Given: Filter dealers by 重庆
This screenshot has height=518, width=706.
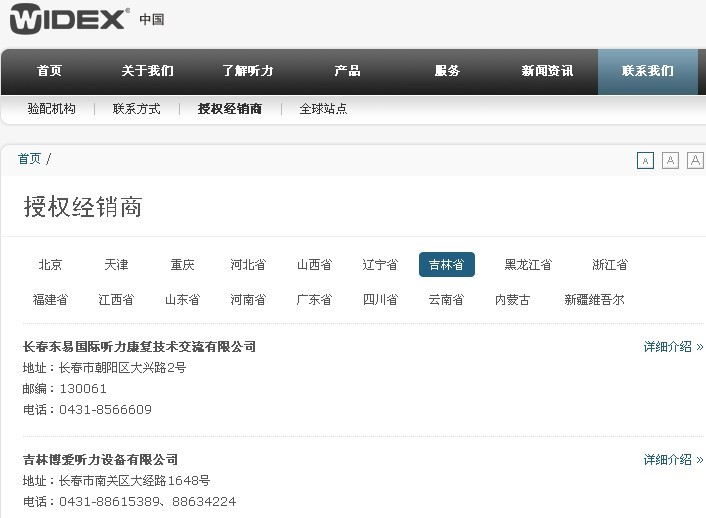Looking at the screenshot, I should pyautogui.click(x=182, y=264).
